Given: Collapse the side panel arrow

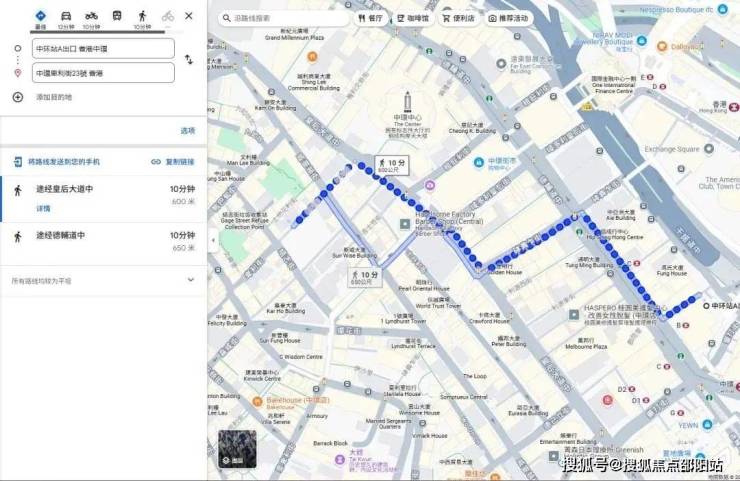Looking at the screenshot, I should click(x=213, y=240).
